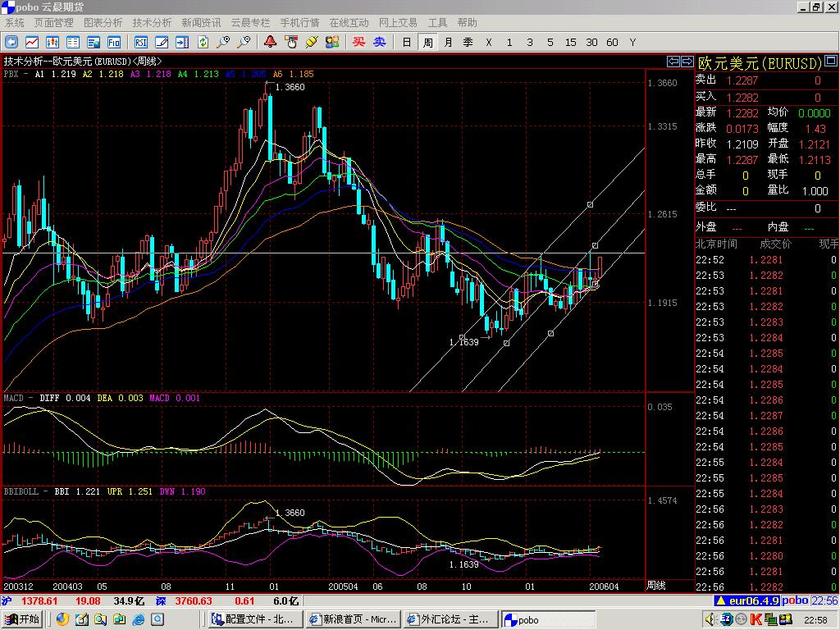Click the hand pointer selector icon

291,43
